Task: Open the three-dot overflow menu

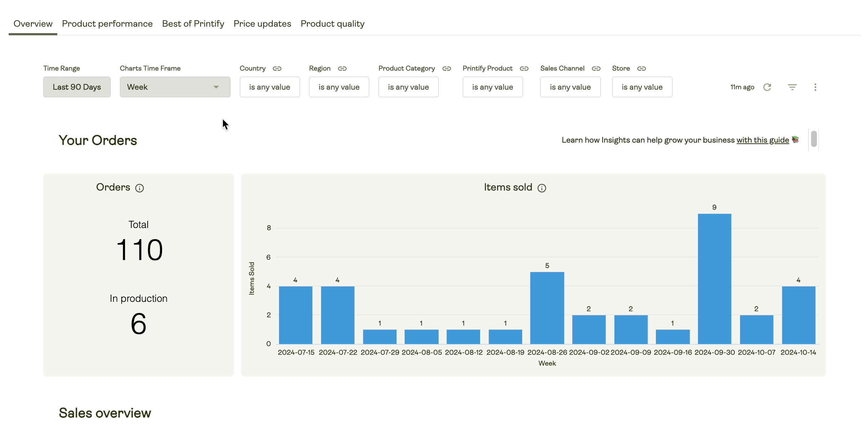Action: point(815,87)
